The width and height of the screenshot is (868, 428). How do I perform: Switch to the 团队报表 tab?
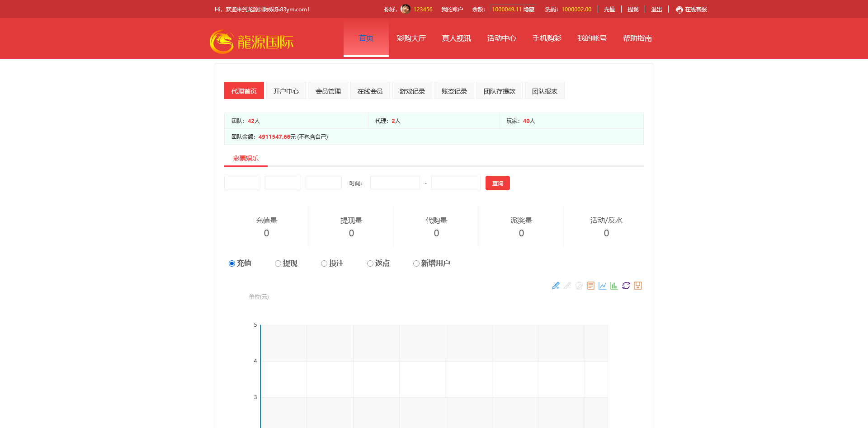pos(544,91)
